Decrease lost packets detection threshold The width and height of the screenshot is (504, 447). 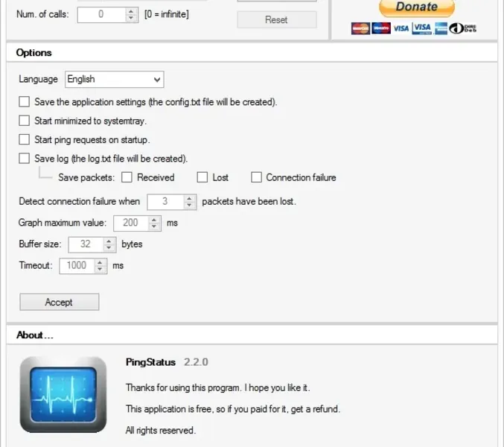pos(189,206)
